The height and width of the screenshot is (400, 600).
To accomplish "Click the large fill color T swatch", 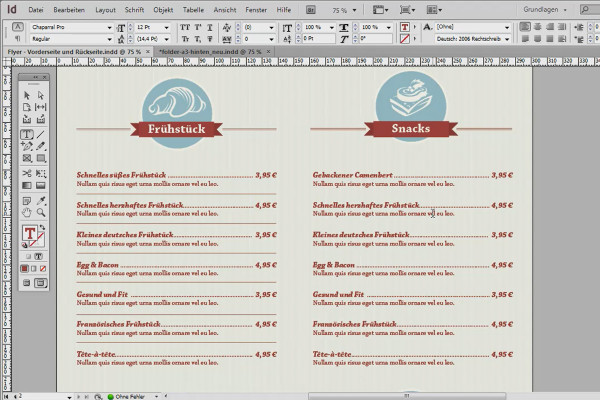I will coord(29,233).
